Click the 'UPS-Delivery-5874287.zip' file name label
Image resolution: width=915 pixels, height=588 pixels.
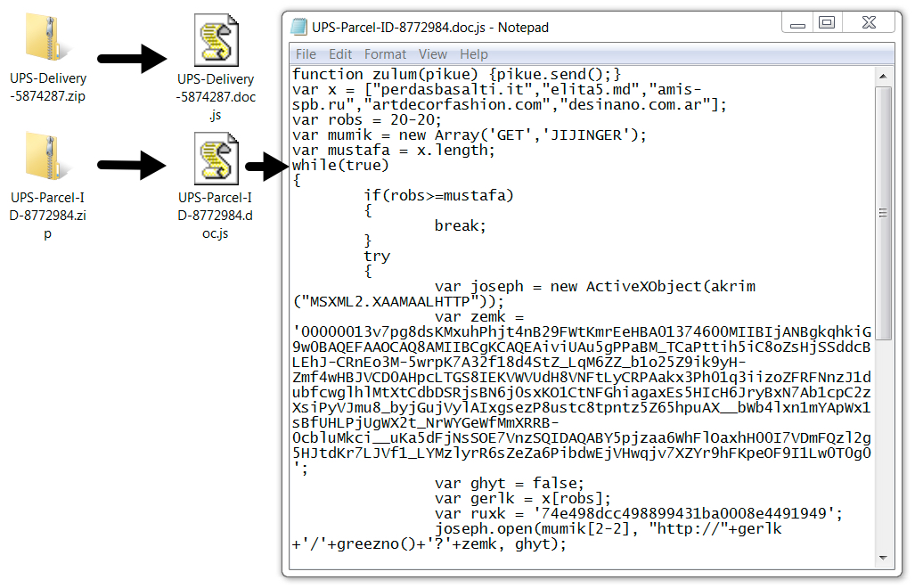(x=48, y=87)
